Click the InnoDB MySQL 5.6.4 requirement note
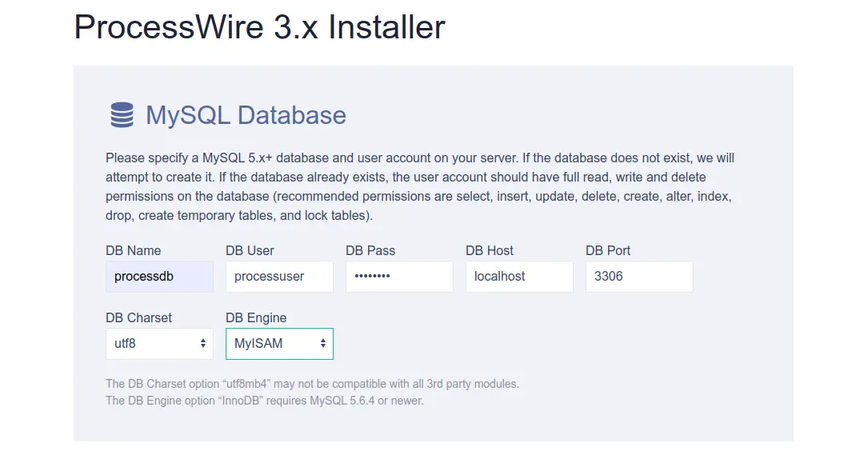 pyautogui.click(x=265, y=401)
